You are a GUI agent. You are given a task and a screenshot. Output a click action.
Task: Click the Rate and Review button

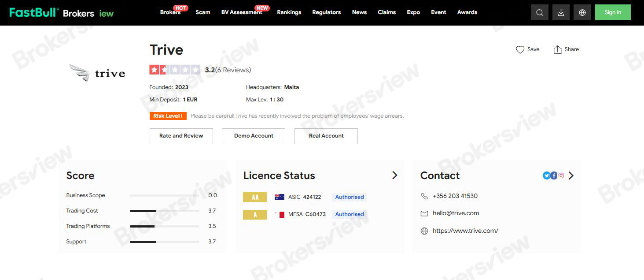tap(181, 136)
